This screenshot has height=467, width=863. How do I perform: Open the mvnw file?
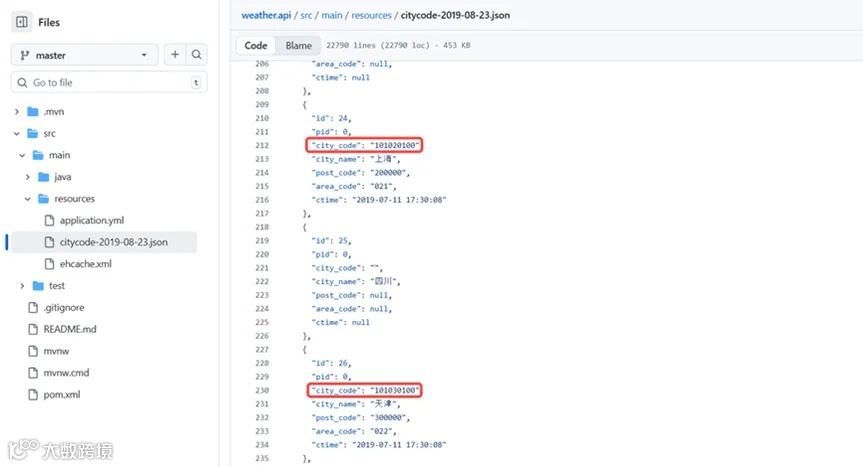(x=56, y=351)
